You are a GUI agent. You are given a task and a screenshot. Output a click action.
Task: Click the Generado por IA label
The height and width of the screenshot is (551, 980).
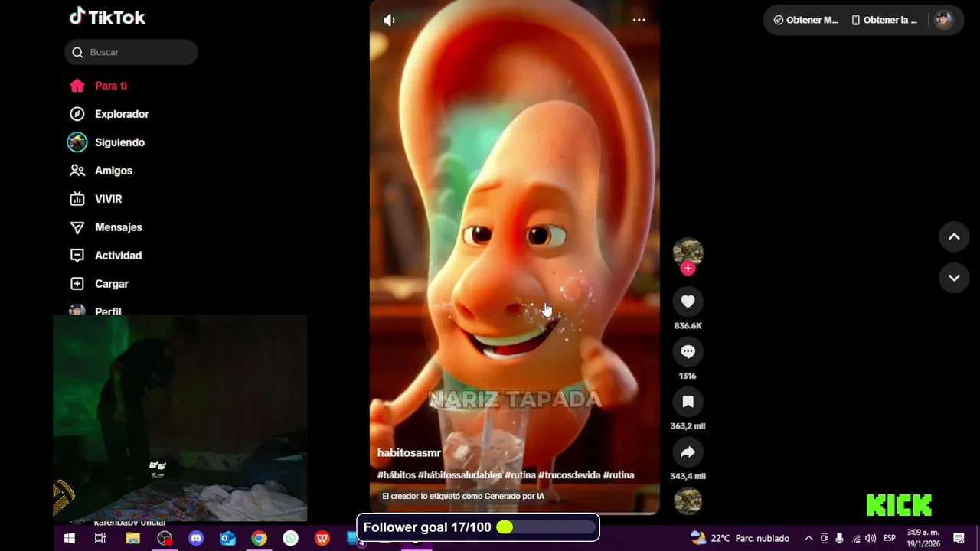[x=463, y=496]
